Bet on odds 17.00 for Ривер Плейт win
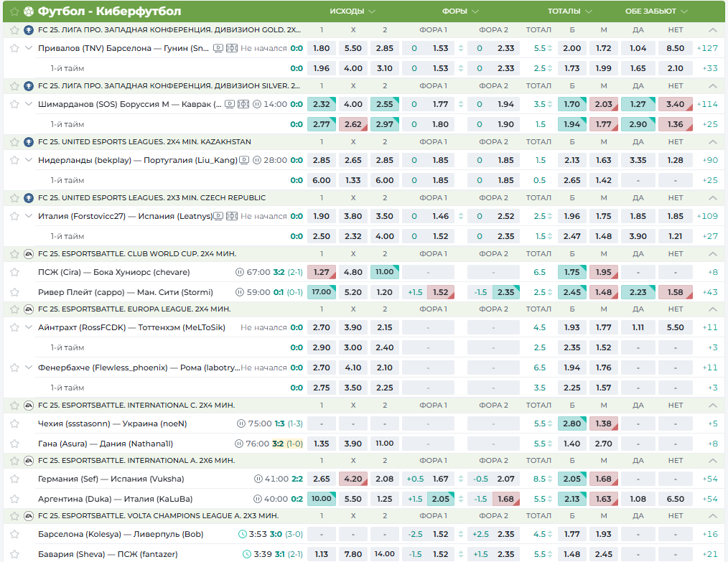The width and height of the screenshot is (728, 562). pos(321,292)
